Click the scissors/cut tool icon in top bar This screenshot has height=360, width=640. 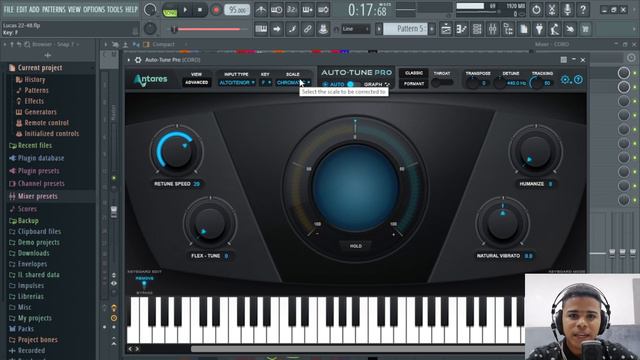(552, 9)
